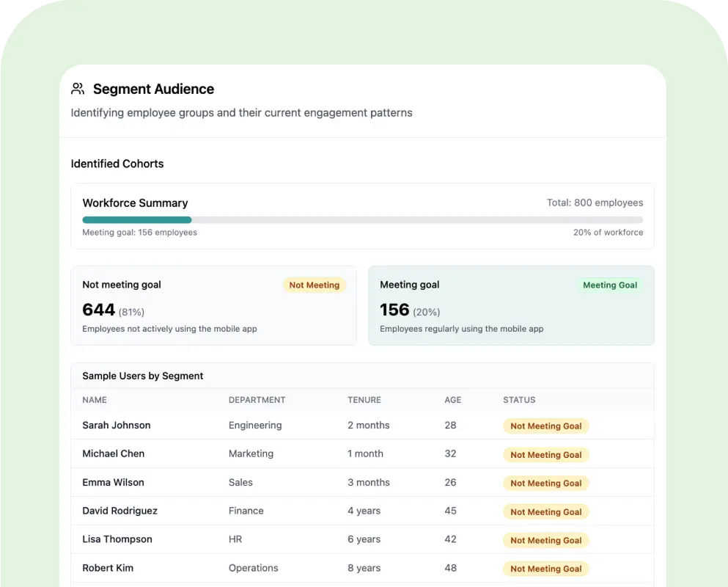Select the Not Meeting badge
The image size is (728, 587).
315,285
